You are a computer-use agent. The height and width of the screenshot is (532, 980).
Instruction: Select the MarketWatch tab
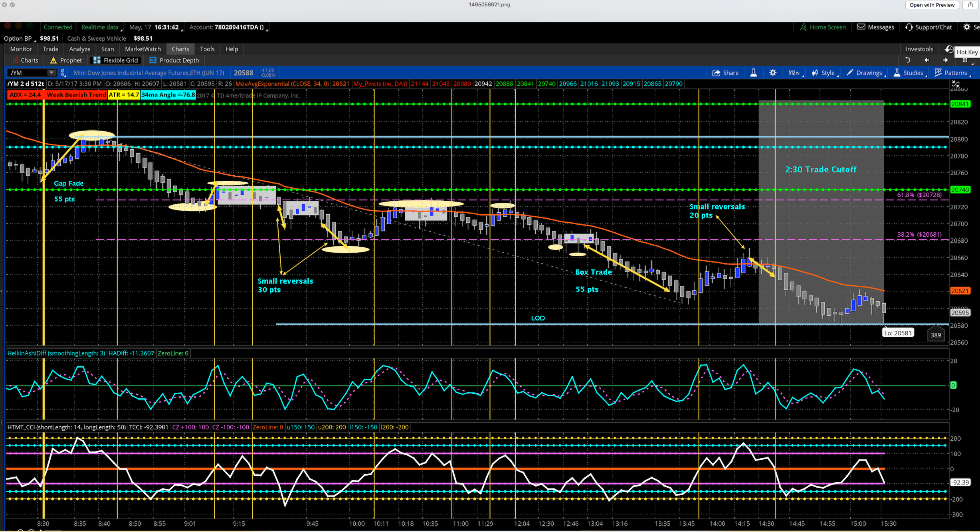pos(143,49)
